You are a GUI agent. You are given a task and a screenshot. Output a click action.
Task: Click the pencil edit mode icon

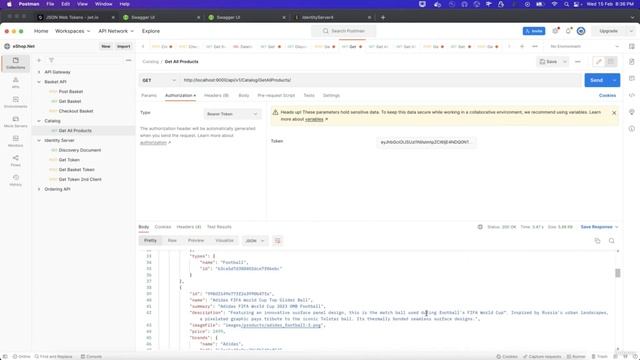[599, 62]
